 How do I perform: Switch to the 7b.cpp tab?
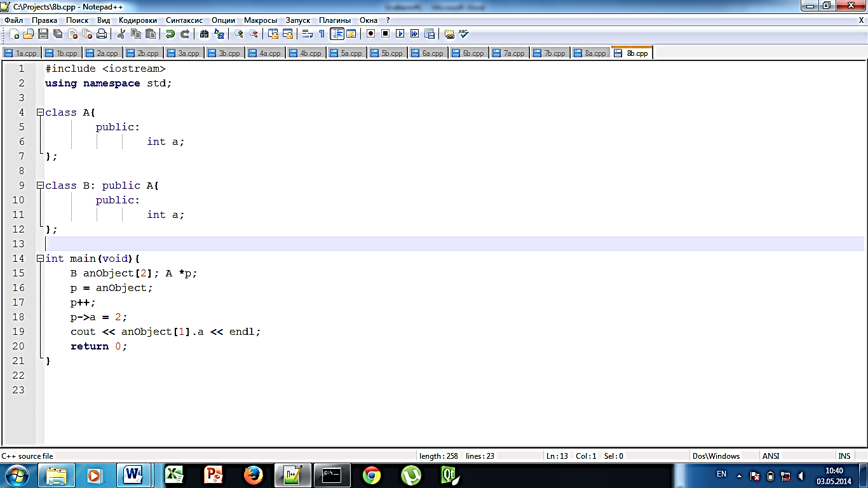click(550, 53)
